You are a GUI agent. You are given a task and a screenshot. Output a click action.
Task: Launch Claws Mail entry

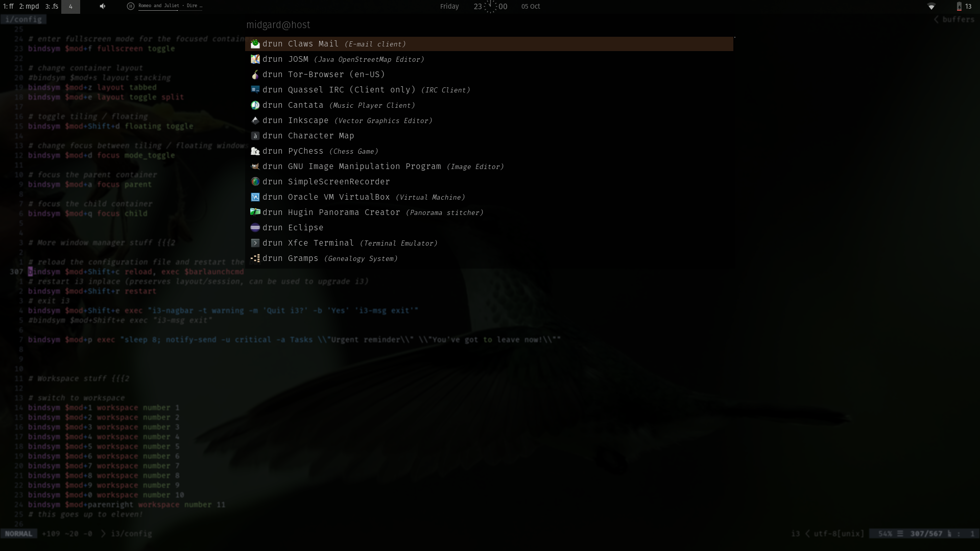pyautogui.click(x=489, y=44)
